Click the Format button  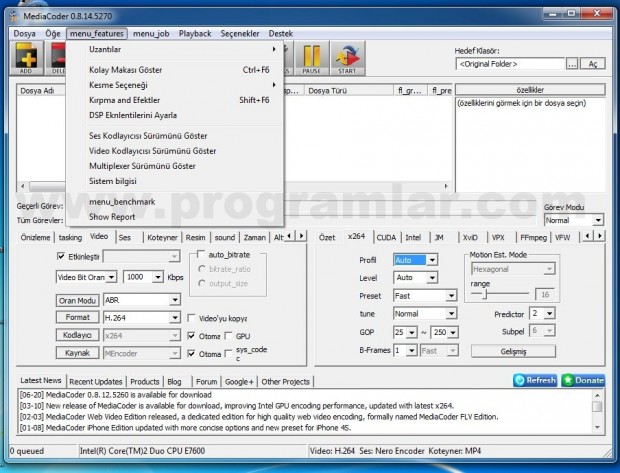(77, 317)
